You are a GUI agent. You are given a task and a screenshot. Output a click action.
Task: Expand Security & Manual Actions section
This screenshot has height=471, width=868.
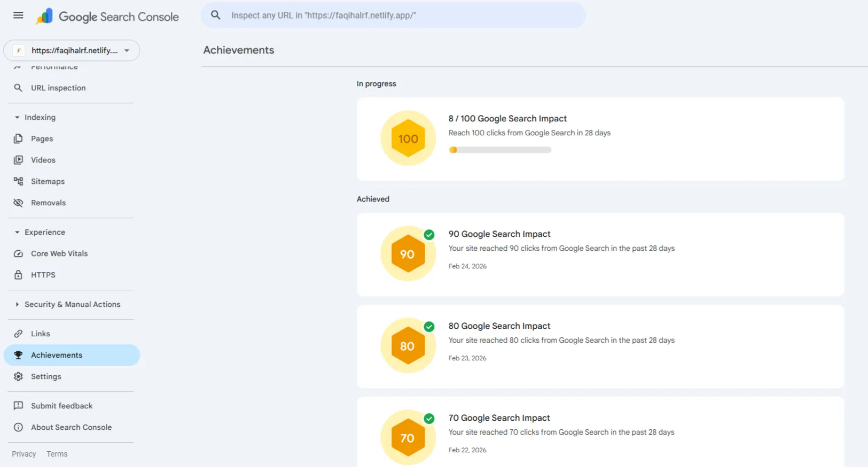(x=17, y=305)
